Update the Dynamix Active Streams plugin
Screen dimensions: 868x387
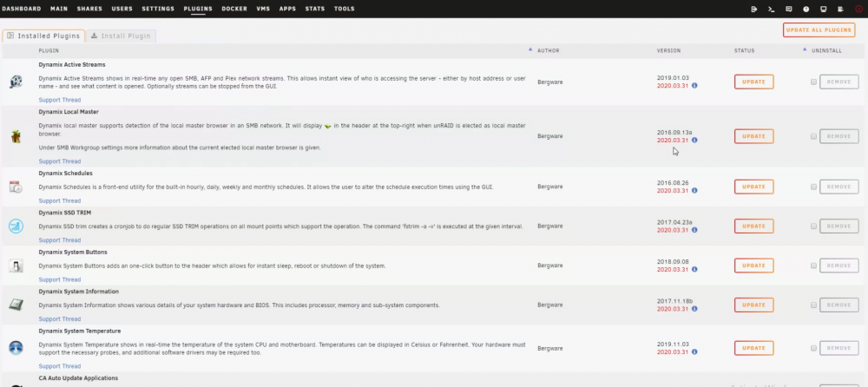coord(754,82)
